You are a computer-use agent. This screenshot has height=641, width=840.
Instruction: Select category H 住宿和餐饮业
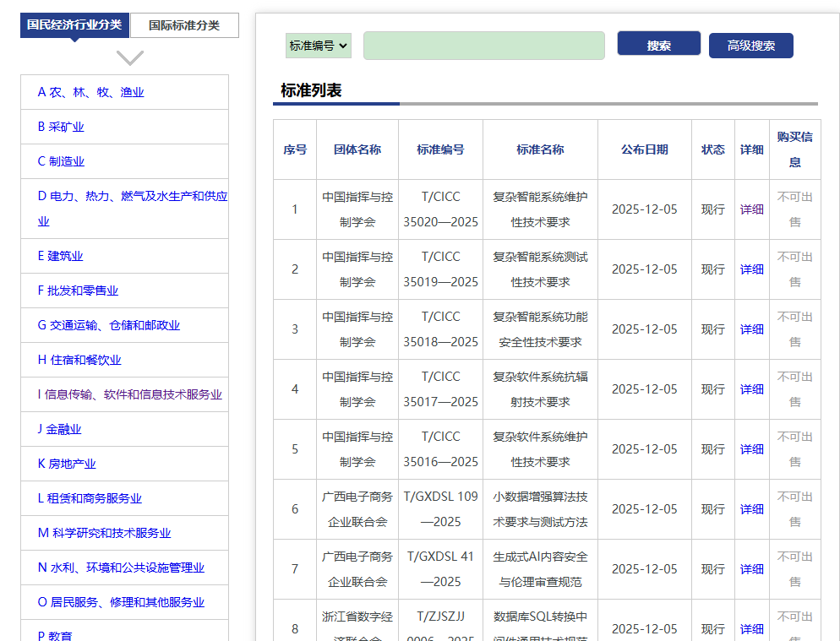click(x=79, y=360)
